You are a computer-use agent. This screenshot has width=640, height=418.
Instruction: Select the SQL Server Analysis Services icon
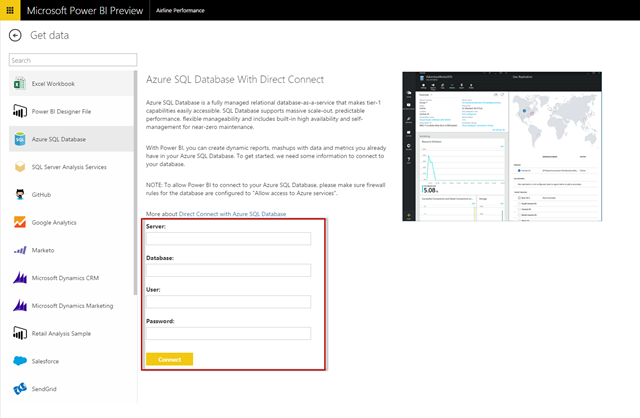[x=19, y=167]
